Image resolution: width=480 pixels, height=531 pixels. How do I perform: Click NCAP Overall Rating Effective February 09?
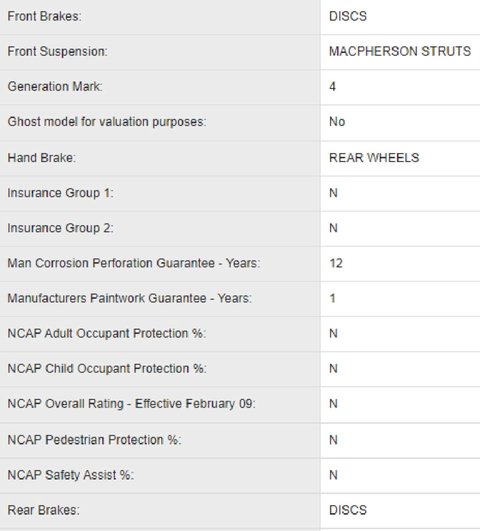pyautogui.click(x=131, y=404)
